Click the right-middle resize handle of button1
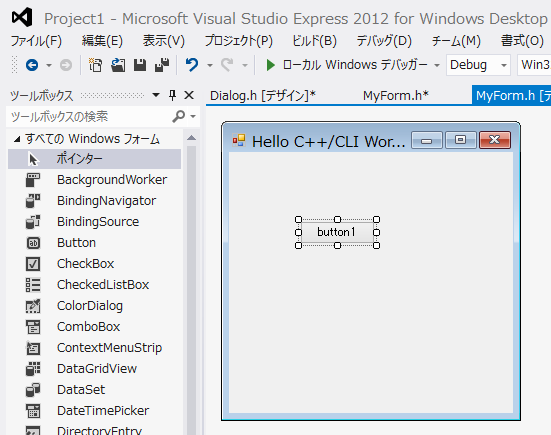 (x=376, y=233)
